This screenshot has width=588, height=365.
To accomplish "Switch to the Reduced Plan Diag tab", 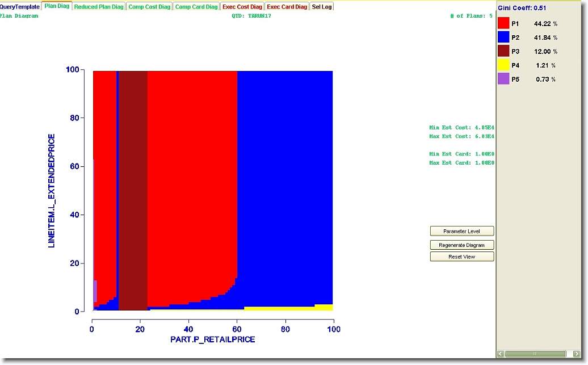I will [x=99, y=7].
